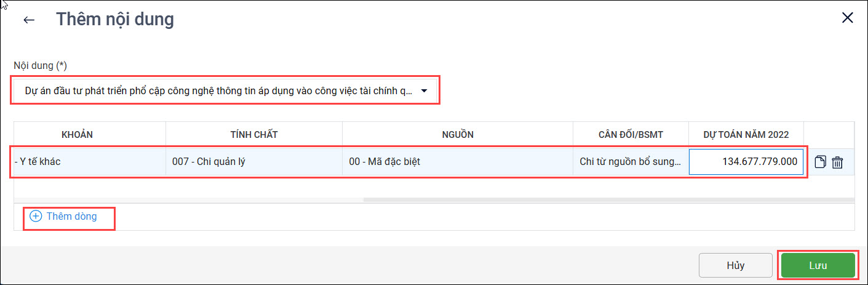Click the TÍNH CHẤT column header
Image resolution: width=868 pixels, height=285 pixels.
click(x=253, y=135)
